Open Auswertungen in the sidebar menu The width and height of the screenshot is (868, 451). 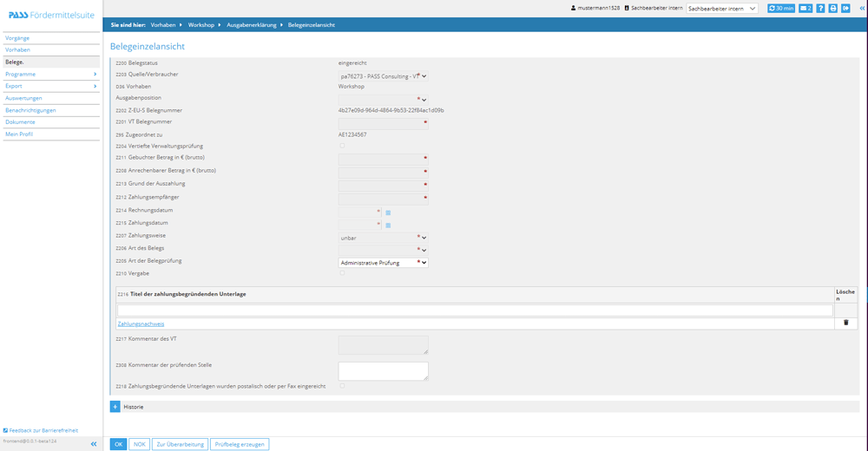(23, 98)
